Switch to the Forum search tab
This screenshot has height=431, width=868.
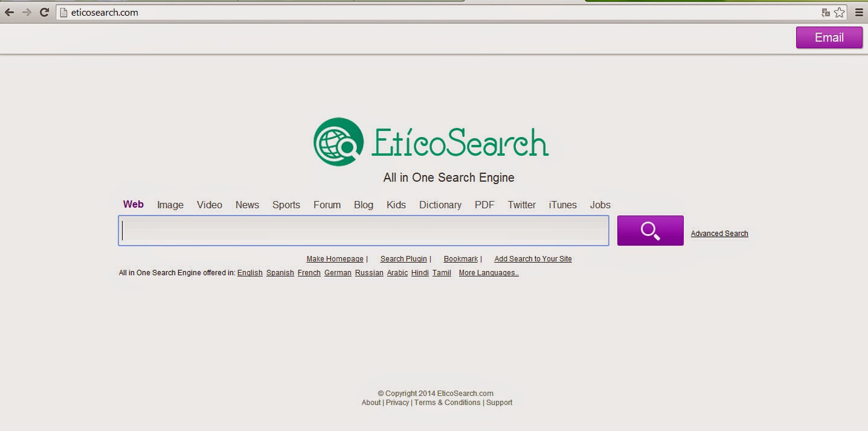[x=327, y=205]
